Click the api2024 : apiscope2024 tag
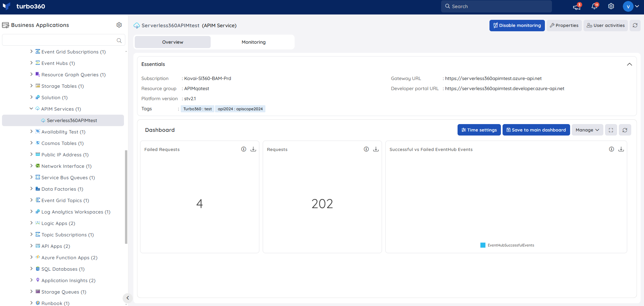The height and width of the screenshot is (306, 644). (x=240, y=109)
